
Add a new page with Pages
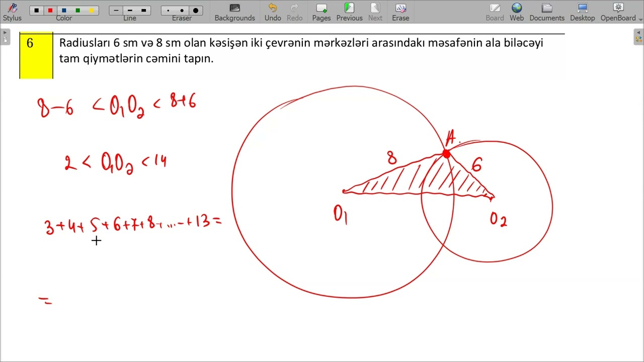[321, 12]
